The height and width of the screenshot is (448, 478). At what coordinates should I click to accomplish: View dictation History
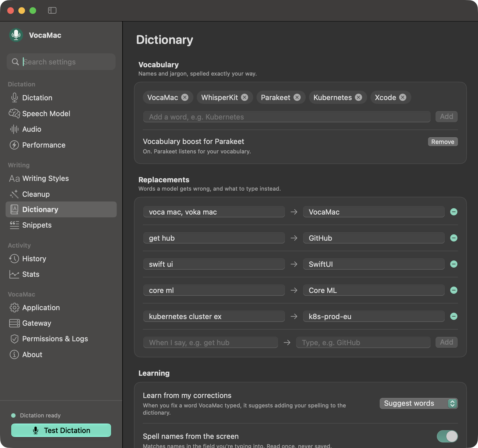click(x=61, y=259)
